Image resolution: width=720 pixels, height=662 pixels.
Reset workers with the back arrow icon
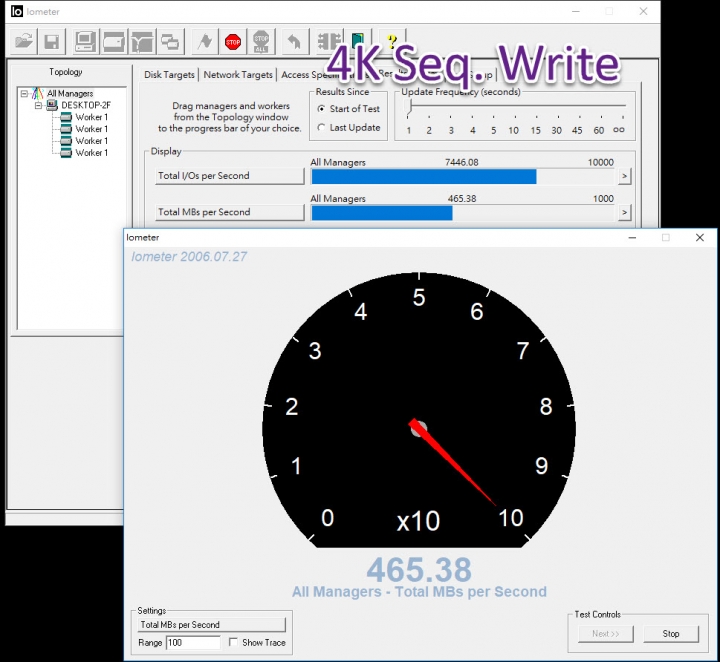click(x=295, y=42)
